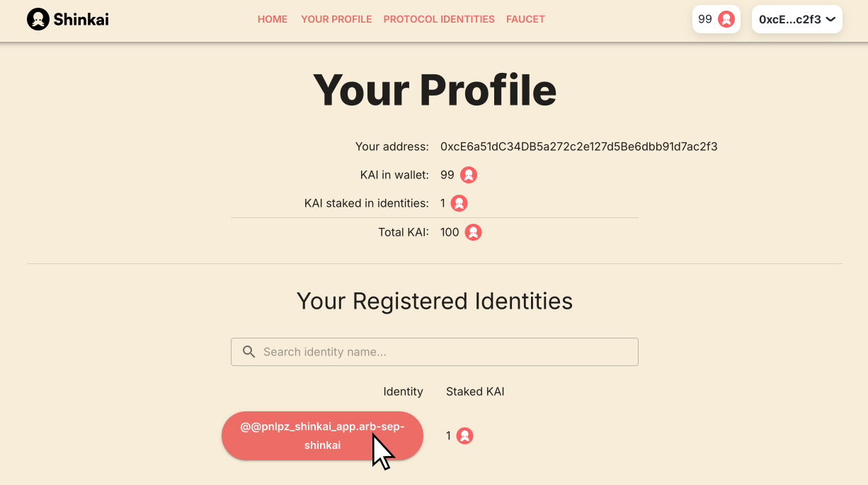Click the KAI icon in the top-right balance widget
This screenshot has width=868, height=485.
point(727,19)
